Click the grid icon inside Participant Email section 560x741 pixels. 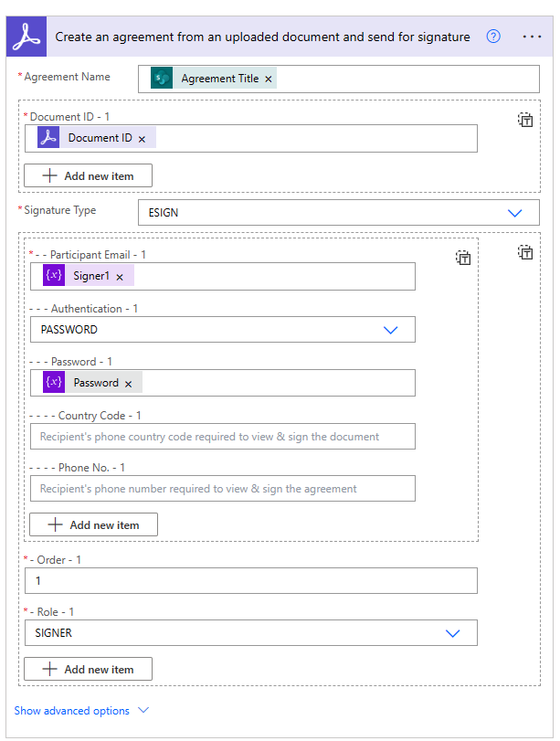[463, 258]
